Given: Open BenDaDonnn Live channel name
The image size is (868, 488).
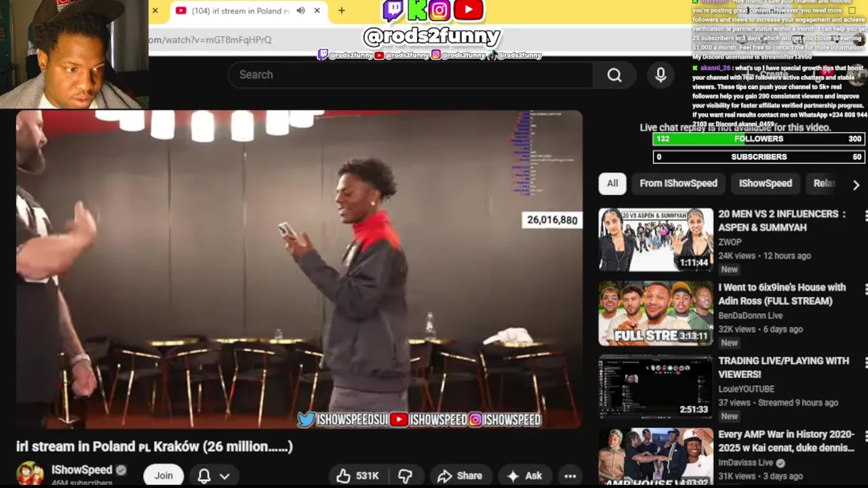Looking at the screenshot, I should pos(751,315).
